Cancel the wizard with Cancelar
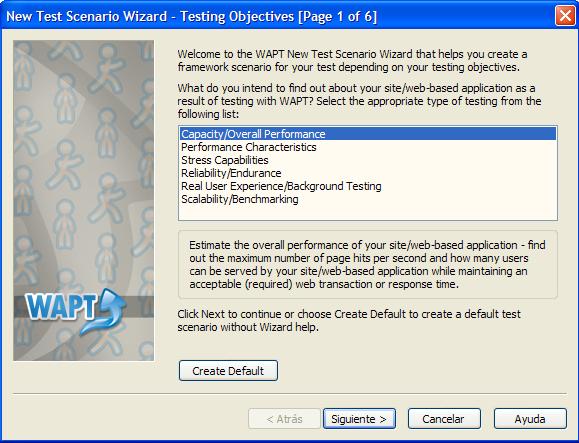The height and width of the screenshot is (443, 579). pos(444,419)
